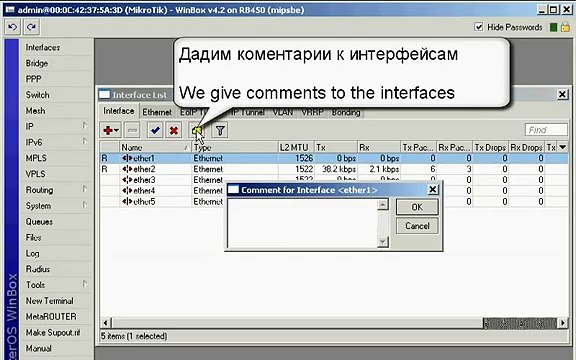The image size is (576, 360).
Task: Click comment box scroll up arrow
Action: [x=383, y=204]
